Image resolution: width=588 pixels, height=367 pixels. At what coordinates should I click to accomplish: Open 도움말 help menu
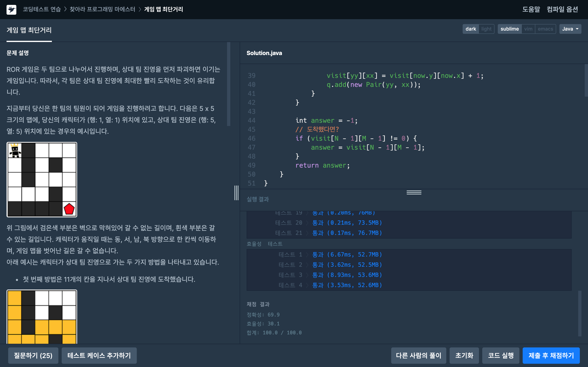[531, 9]
